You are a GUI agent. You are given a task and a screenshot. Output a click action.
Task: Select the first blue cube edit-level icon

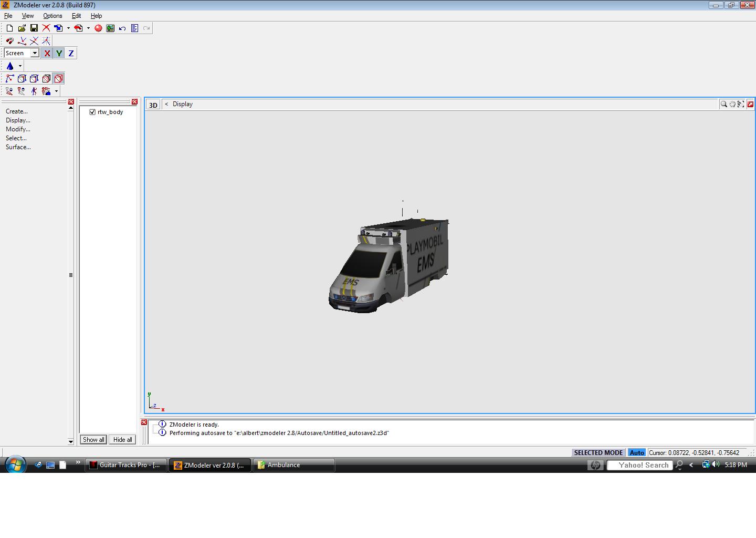coord(22,78)
